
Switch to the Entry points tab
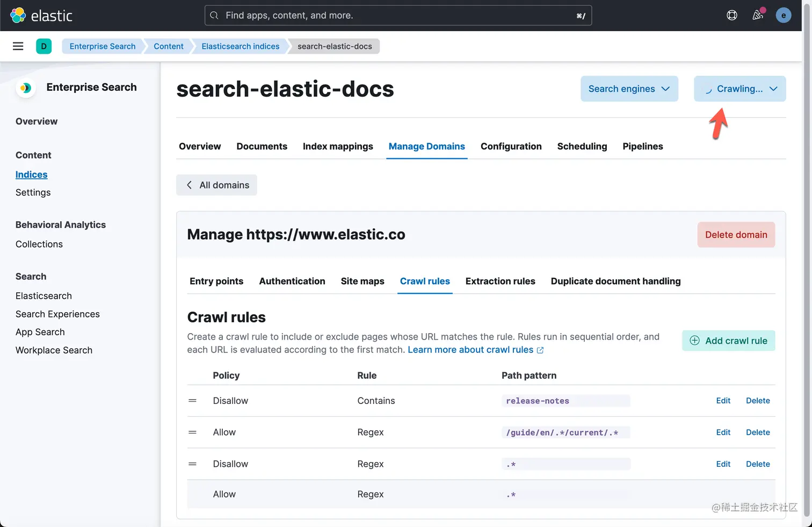pos(216,281)
